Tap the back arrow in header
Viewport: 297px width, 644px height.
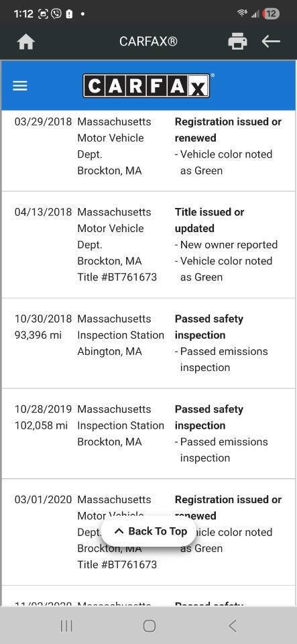(x=271, y=41)
